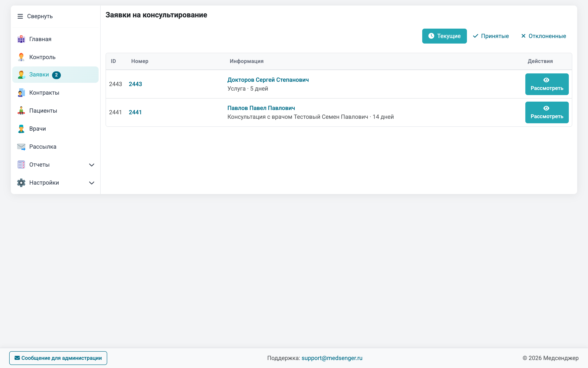Click the Заявки person icon
This screenshot has height=368, width=588.
[21, 75]
